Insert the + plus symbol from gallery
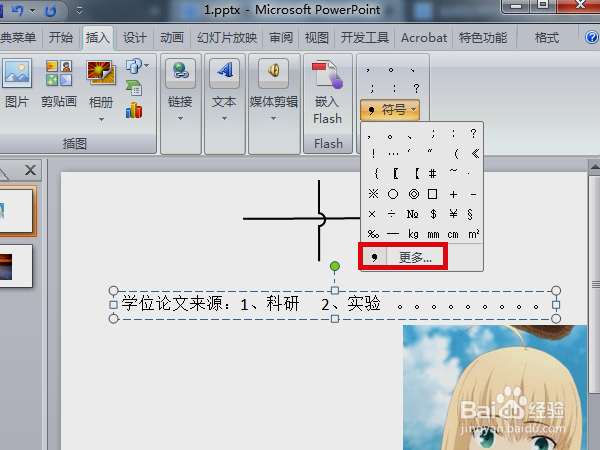This screenshot has height=450, width=600. pos(453,194)
